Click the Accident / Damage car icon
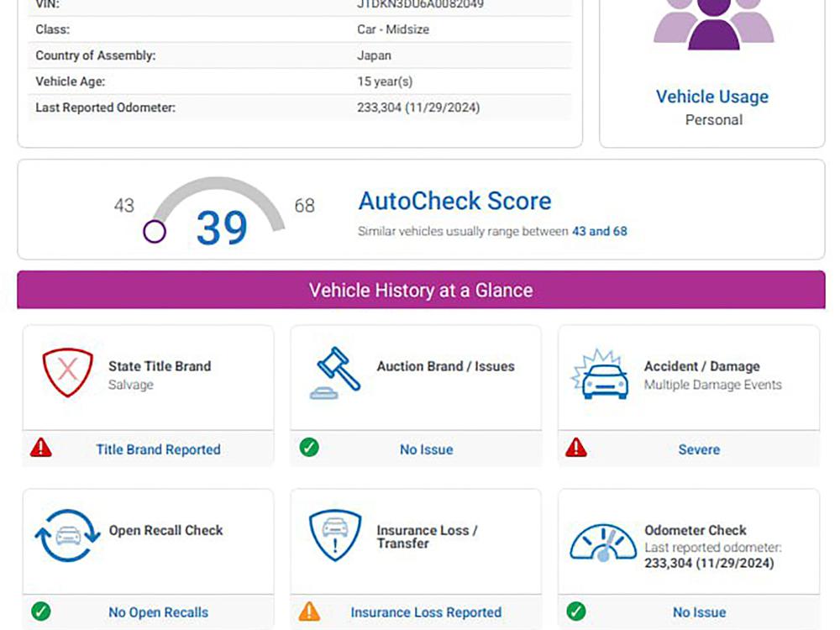Screen dimensions: 840x630 point(600,374)
